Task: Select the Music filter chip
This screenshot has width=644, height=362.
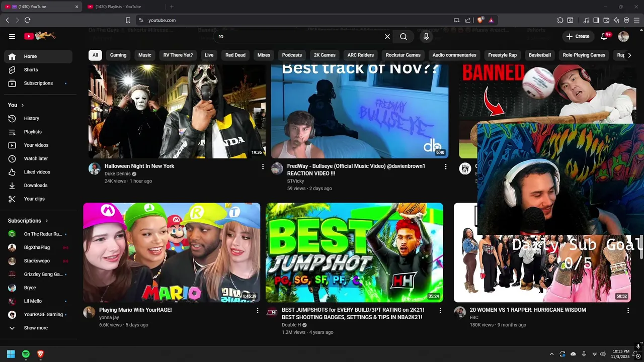Action: pyautogui.click(x=145, y=55)
